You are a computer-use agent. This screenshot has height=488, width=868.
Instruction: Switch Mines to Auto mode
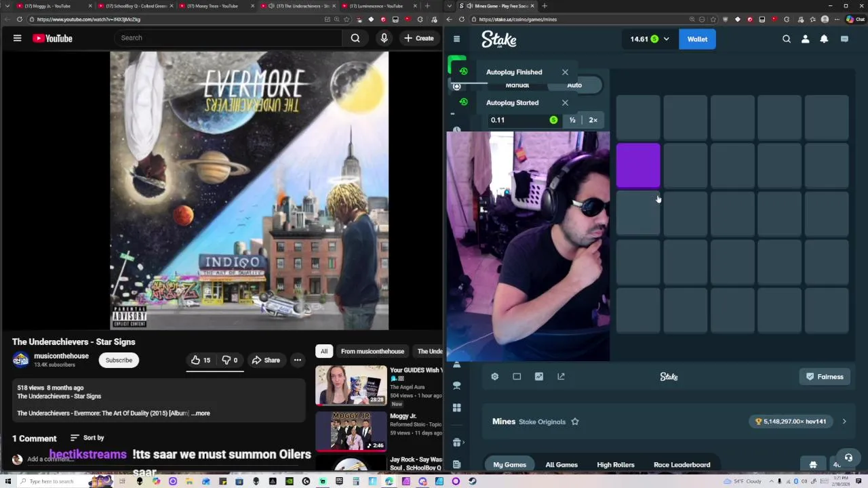click(574, 85)
